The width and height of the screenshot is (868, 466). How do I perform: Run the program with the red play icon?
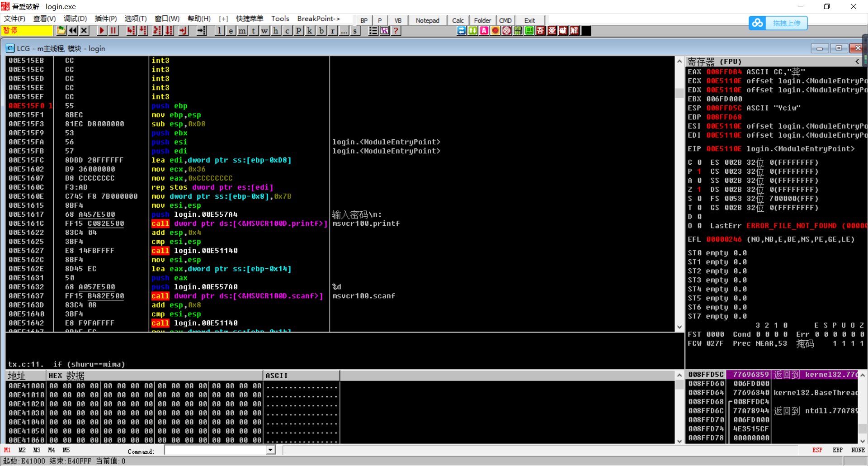pos(102,31)
